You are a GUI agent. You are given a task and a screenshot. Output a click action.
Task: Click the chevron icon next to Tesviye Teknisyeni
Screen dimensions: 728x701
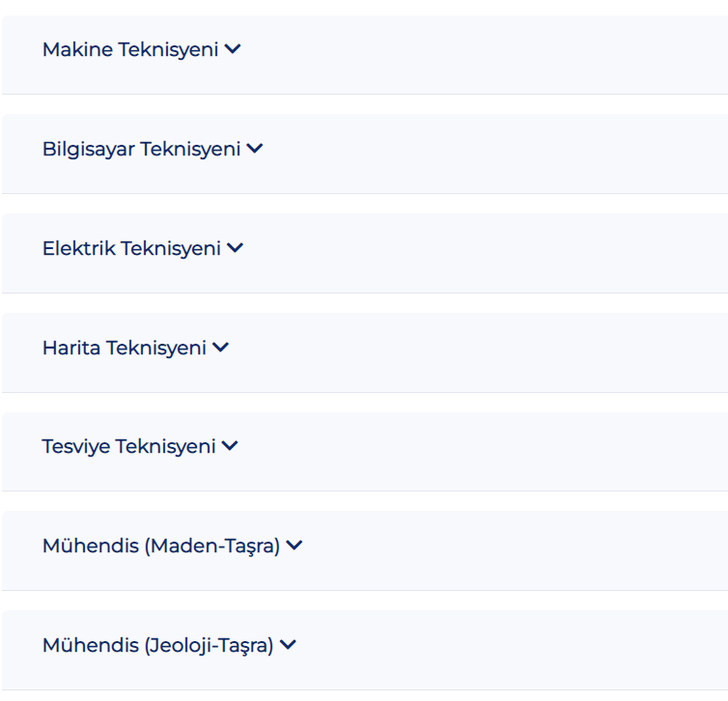[230, 446]
